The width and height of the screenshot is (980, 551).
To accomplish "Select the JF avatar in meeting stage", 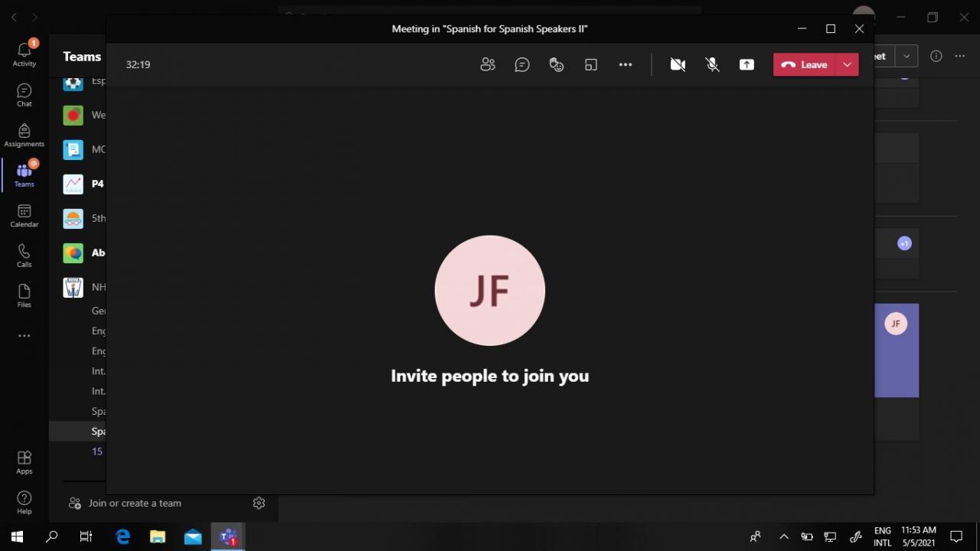I will pyautogui.click(x=490, y=291).
